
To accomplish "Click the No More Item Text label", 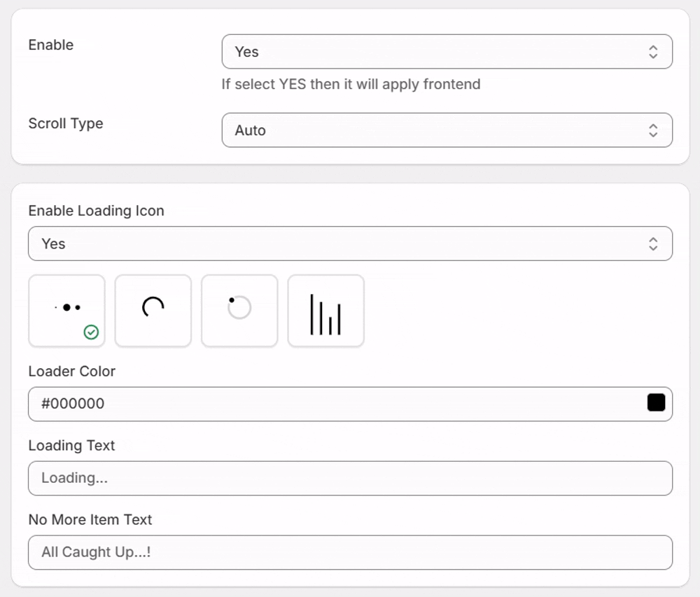I will pos(90,520).
